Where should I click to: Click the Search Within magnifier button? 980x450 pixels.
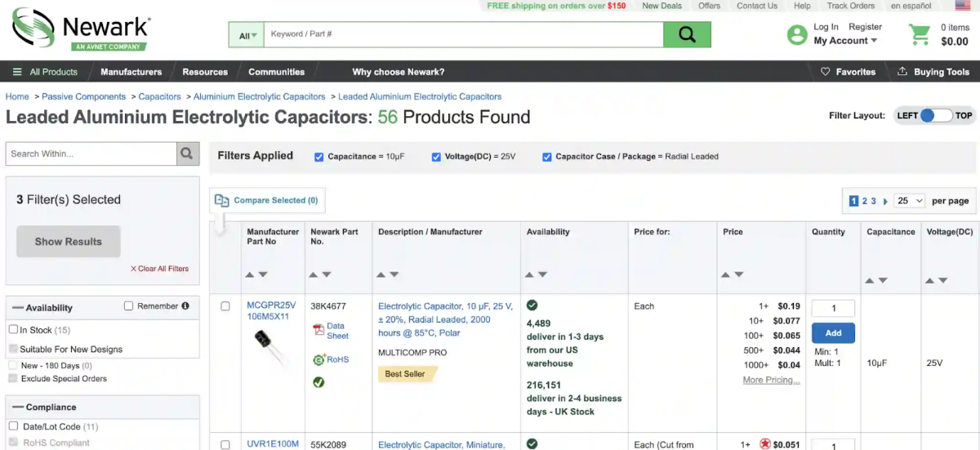pyautogui.click(x=188, y=154)
